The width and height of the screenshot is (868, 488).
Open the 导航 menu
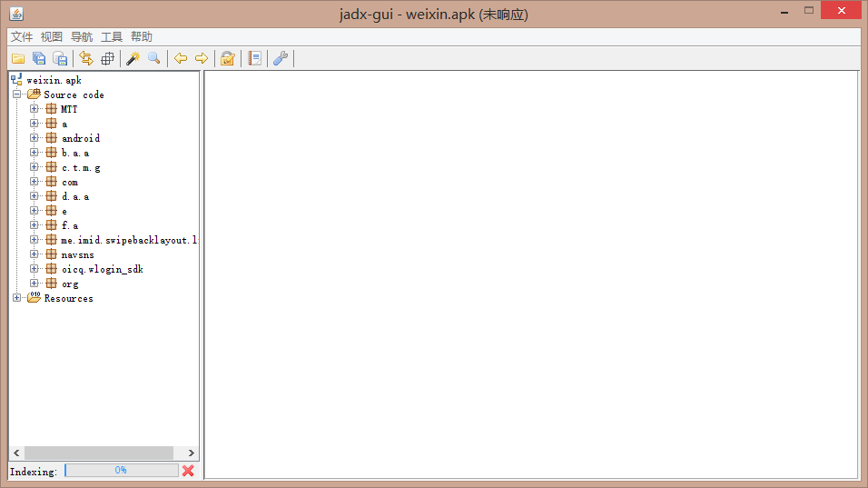click(82, 36)
